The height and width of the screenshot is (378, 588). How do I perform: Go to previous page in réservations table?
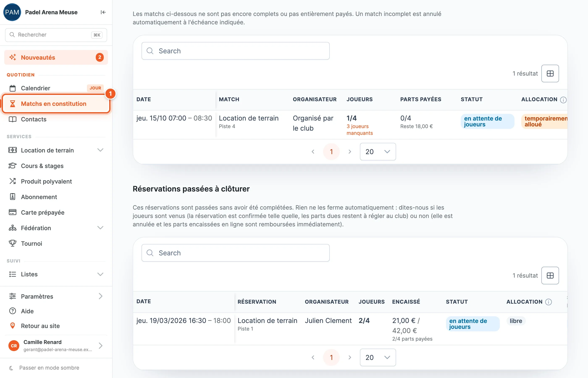pyautogui.click(x=313, y=357)
